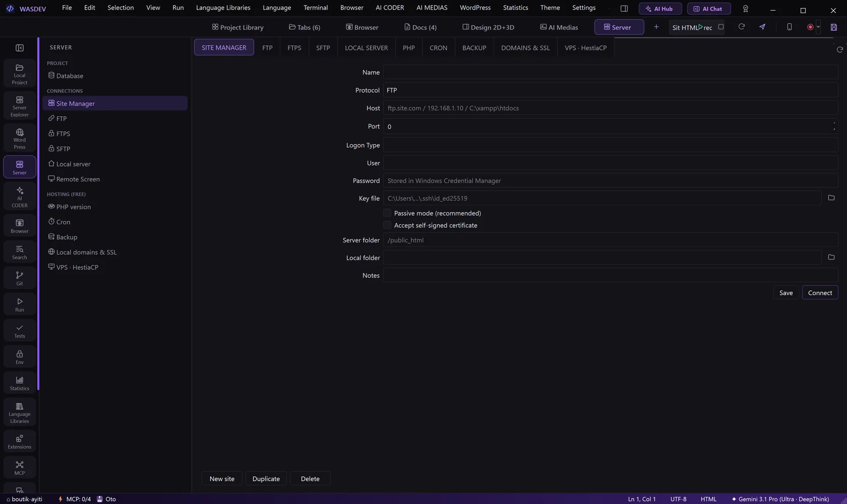Image resolution: width=847 pixels, height=504 pixels.
Task: Click the Server folder input field
Action: click(x=611, y=240)
